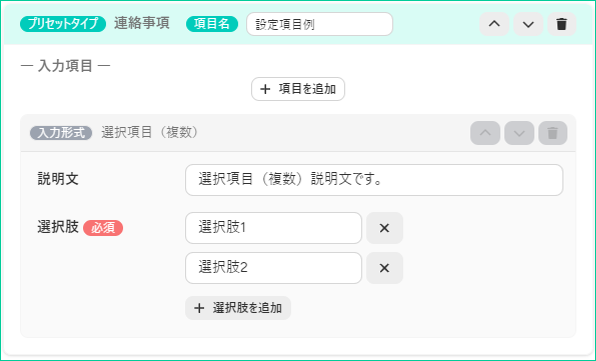This screenshot has height=361, width=596.
Task: Click the 入力形式 gray badge
Action: click(x=61, y=133)
